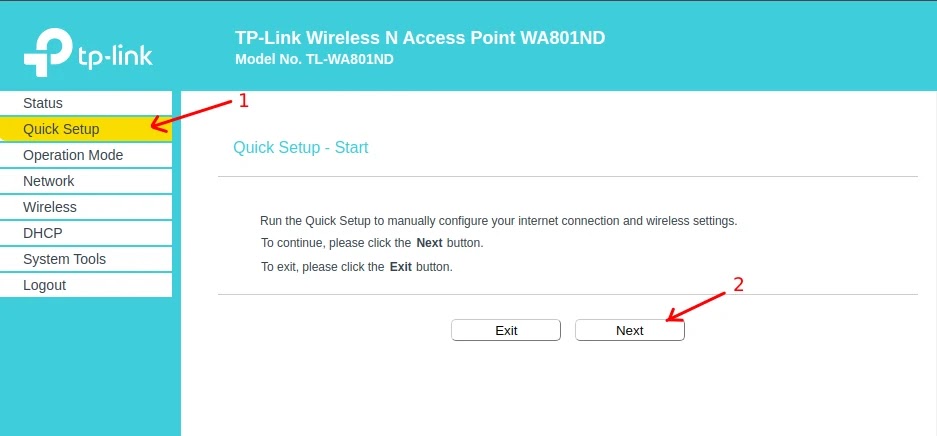
Task: Open the Status menu item
Action: pos(86,103)
